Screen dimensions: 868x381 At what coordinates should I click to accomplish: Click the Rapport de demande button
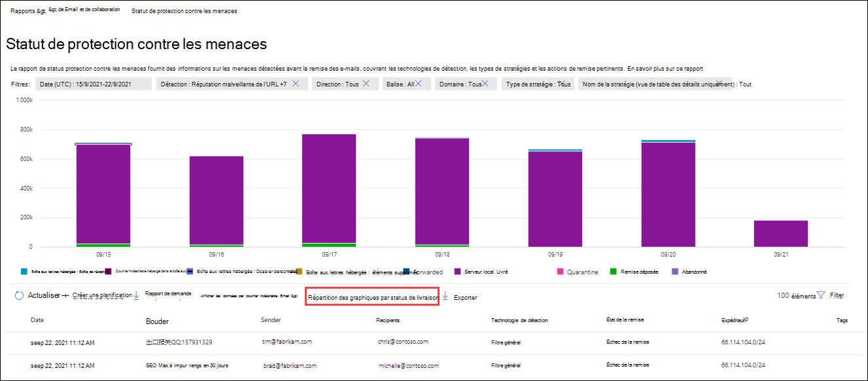[168, 294]
